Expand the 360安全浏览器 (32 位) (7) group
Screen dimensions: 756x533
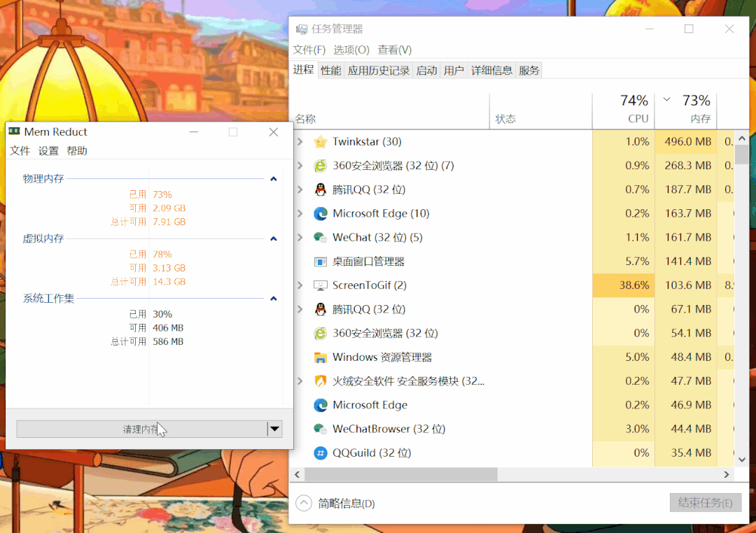click(x=300, y=166)
